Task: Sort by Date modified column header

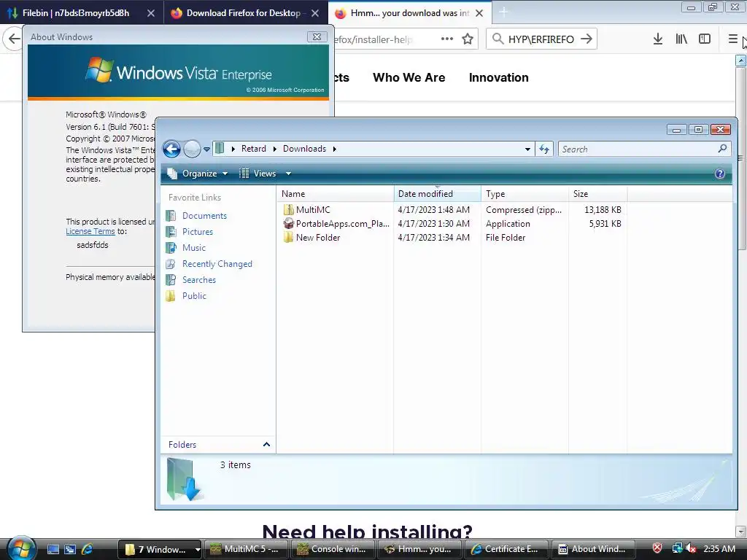Action: click(438, 194)
